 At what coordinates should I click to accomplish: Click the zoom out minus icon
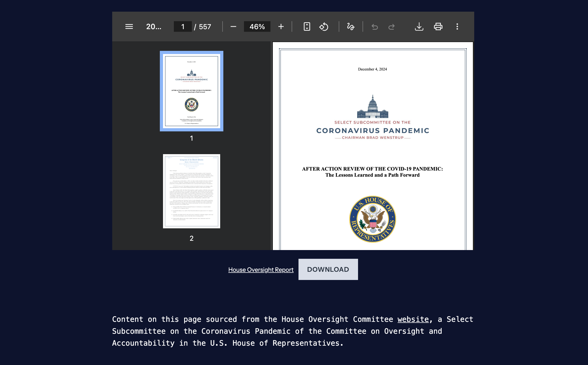coord(233,26)
